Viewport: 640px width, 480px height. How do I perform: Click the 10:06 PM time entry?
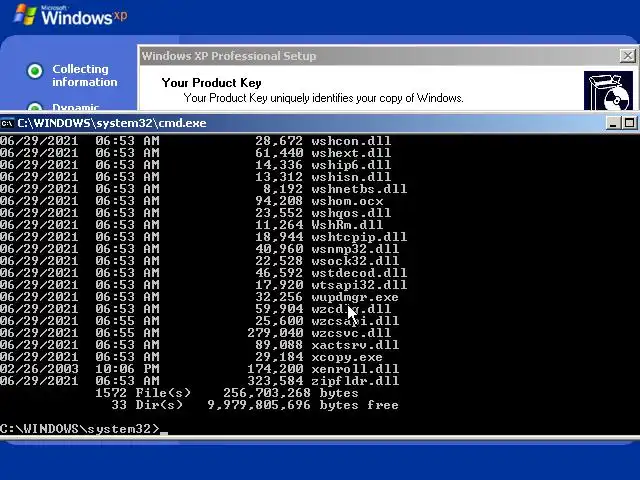tap(127, 369)
